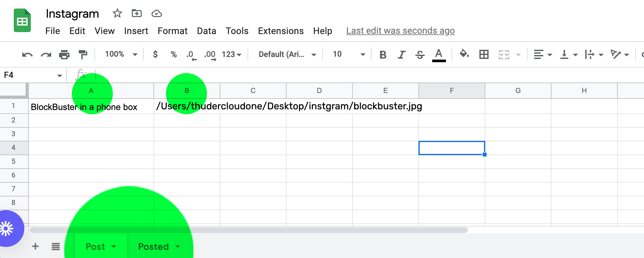644x258 pixels.
Task: Expand the Name box dropdown arrow
Action: [x=59, y=76]
